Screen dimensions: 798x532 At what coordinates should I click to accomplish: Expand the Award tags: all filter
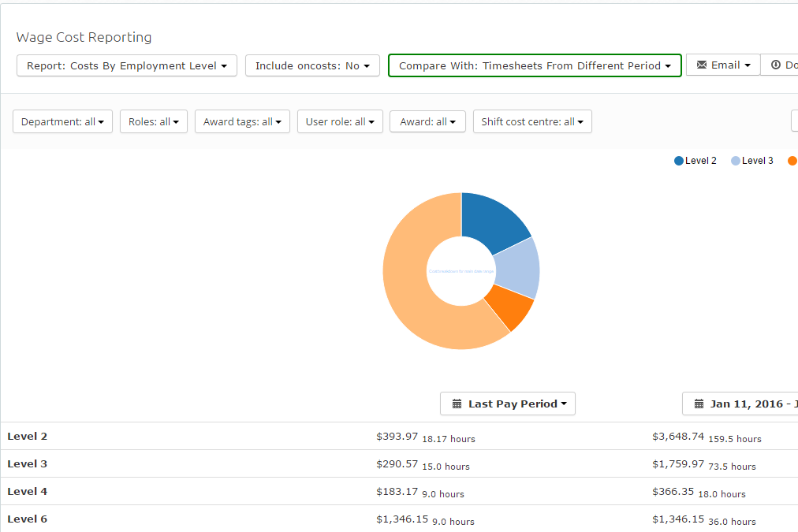coord(242,121)
